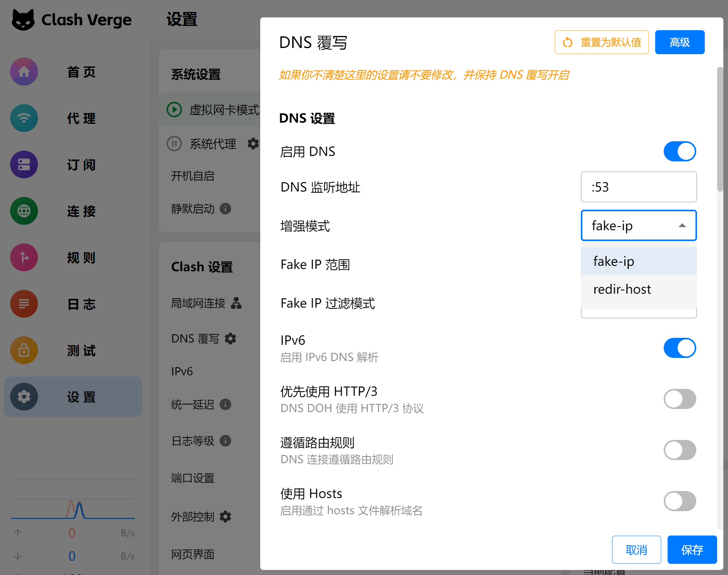Enable 优先使用 HTTP/3 toggle

pos(680,399)
